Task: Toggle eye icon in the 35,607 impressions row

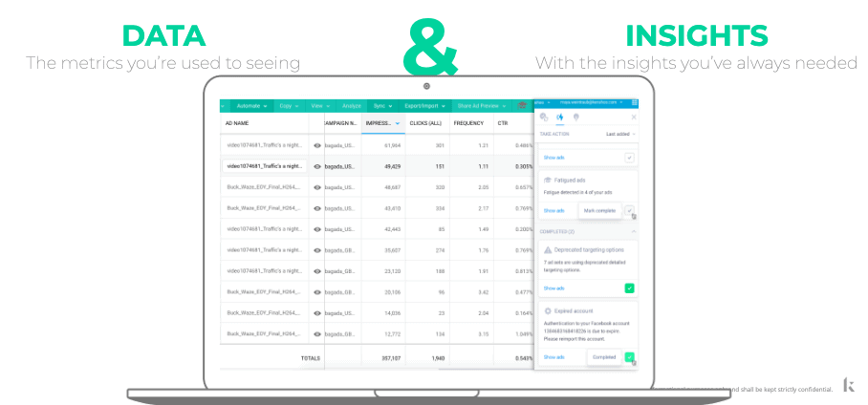Action: coord(317,250)
